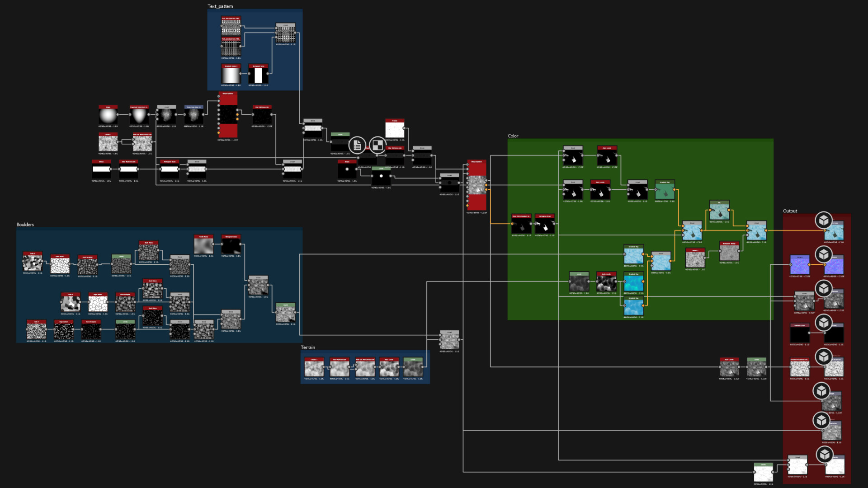Select the Boulders frame label
868x488 pixels.
(x=25, y=225)
